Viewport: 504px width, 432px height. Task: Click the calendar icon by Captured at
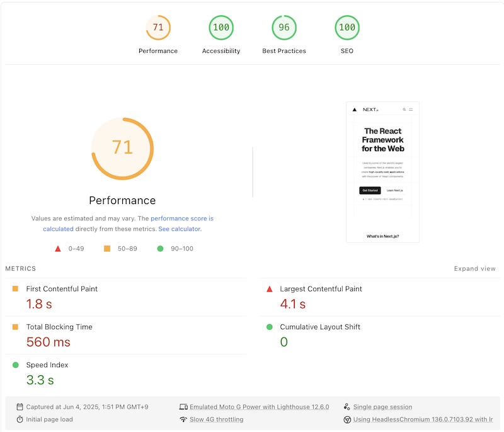coord(20,407)
